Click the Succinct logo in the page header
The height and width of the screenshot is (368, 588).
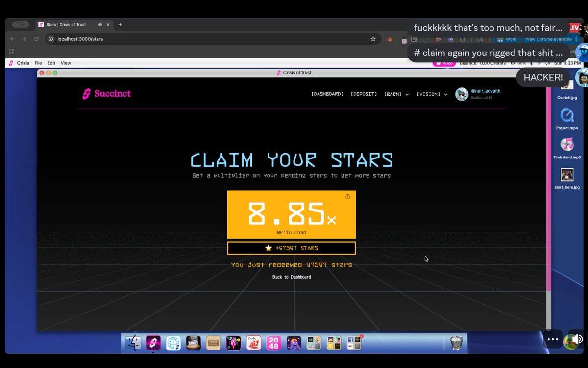coord(107,94)
